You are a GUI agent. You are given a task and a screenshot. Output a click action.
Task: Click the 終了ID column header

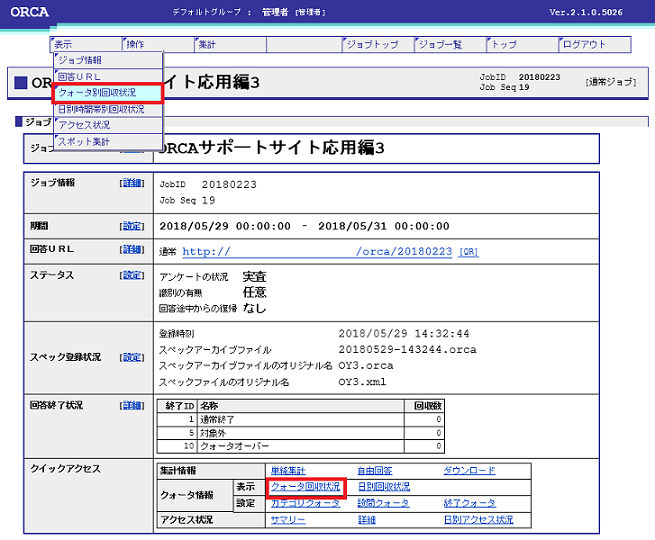pyautogui.click(x=177, y=406)
